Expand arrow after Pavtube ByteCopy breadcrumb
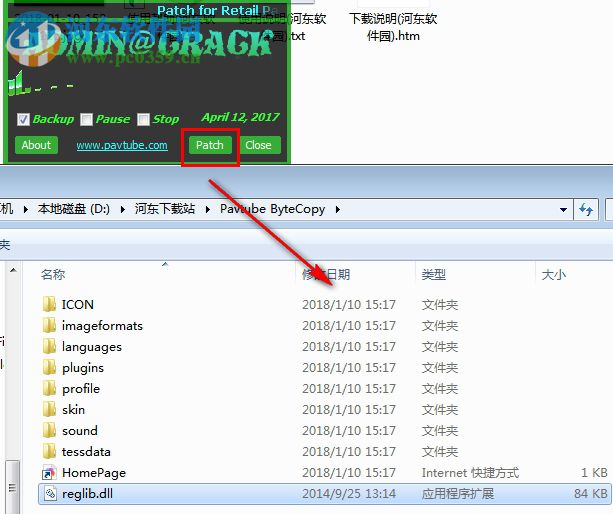The width and height of the screenshot is (613, 514). (338, 210)
